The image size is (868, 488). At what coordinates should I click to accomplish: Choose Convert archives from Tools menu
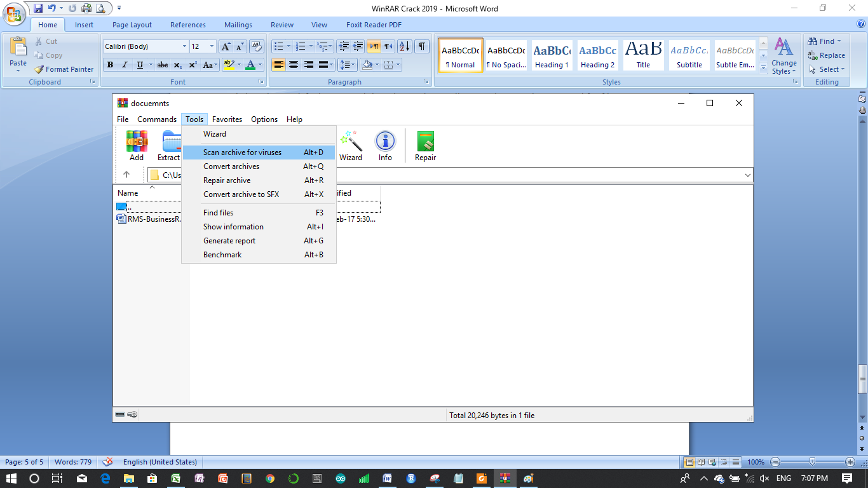(259, 166)
